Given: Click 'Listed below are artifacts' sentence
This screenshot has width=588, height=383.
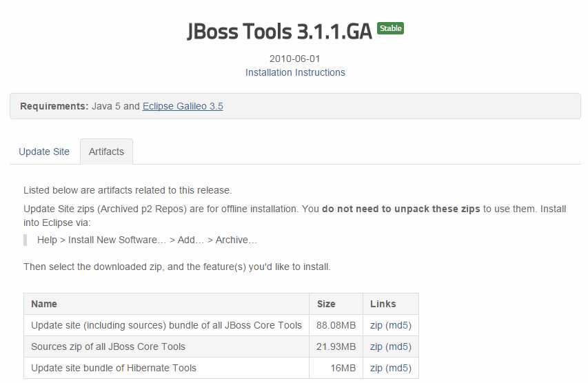Looking at the screenshot, I should click(x=128, y=190).
